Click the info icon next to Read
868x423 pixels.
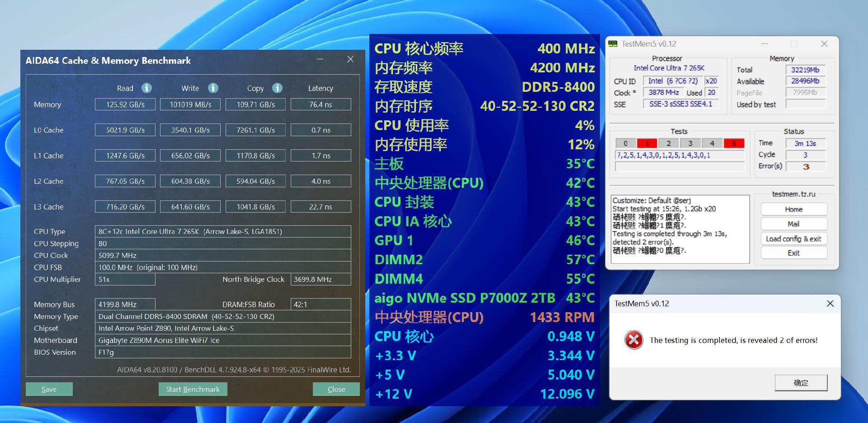click(x=146, y=88)
